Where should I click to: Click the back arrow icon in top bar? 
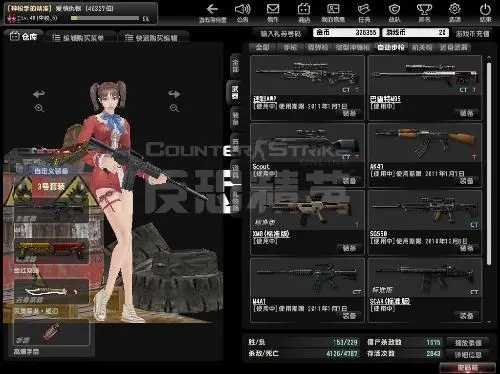coord(212,9)
